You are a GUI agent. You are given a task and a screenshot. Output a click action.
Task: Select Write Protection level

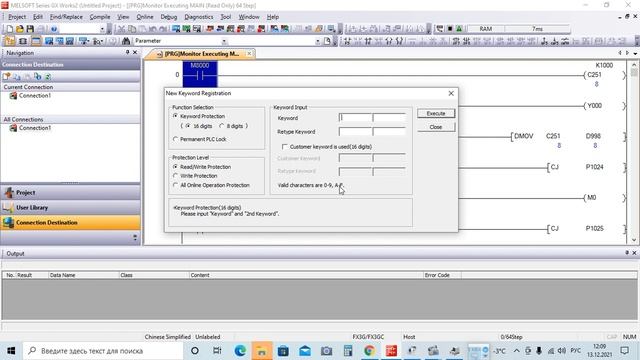(176, 176)
